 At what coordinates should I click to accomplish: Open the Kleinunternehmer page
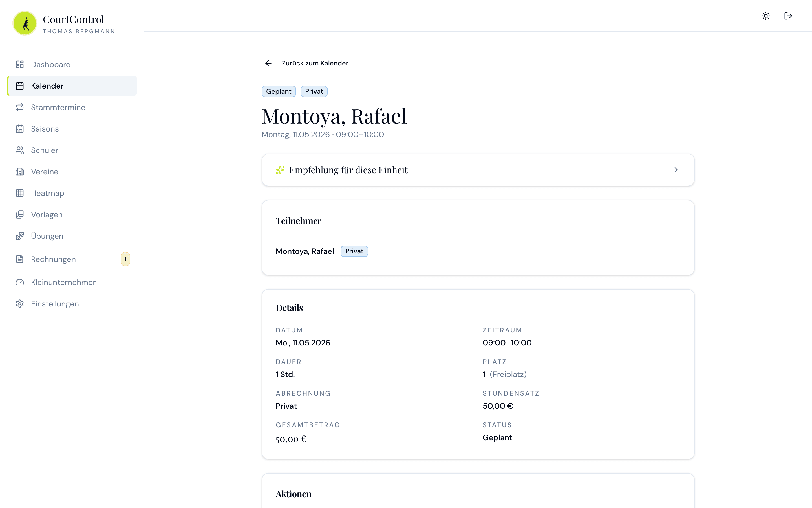point(72,282)
